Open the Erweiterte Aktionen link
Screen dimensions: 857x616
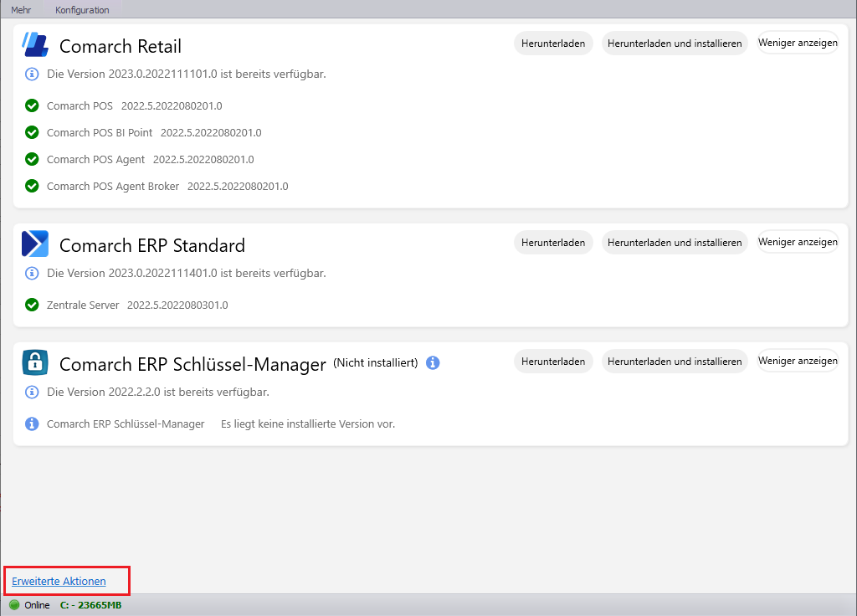click(59, 581)
